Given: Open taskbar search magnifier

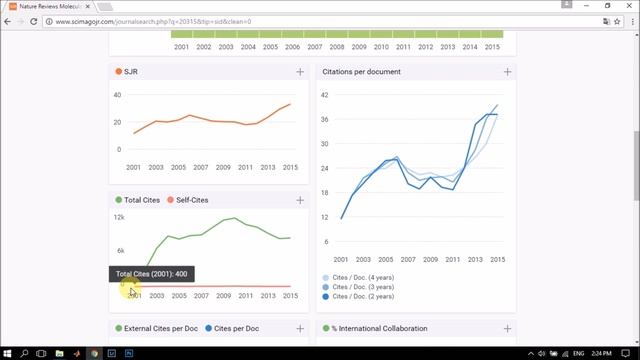Looking at the screenshot, I should [x=24, y=353].
